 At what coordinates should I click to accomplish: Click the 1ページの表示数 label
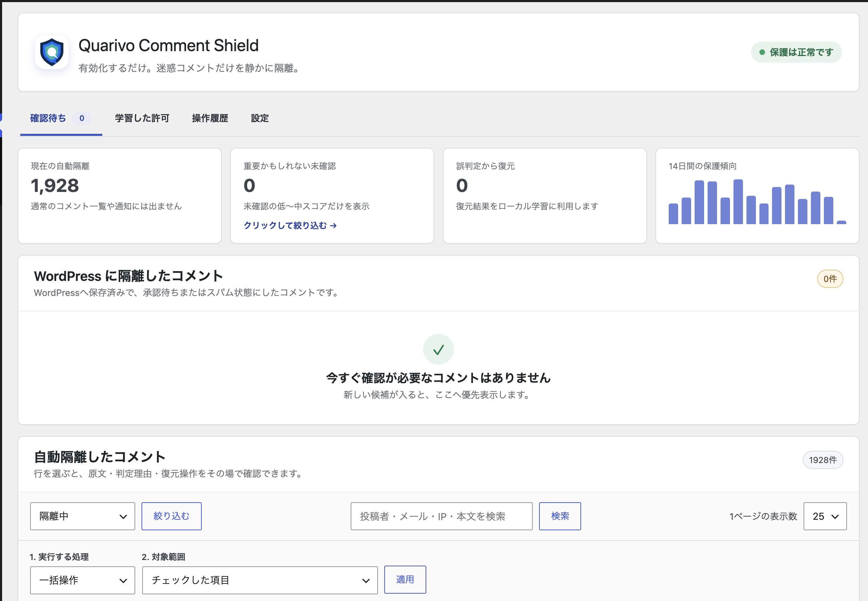(763, 516)
